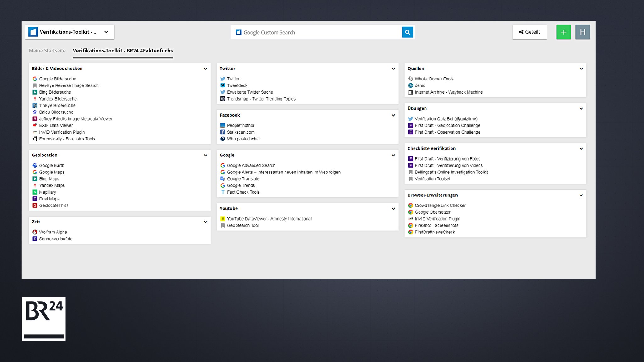Open the Yandex Maps link
Viewport: 644px width, 362px height.
click(52, 185)
